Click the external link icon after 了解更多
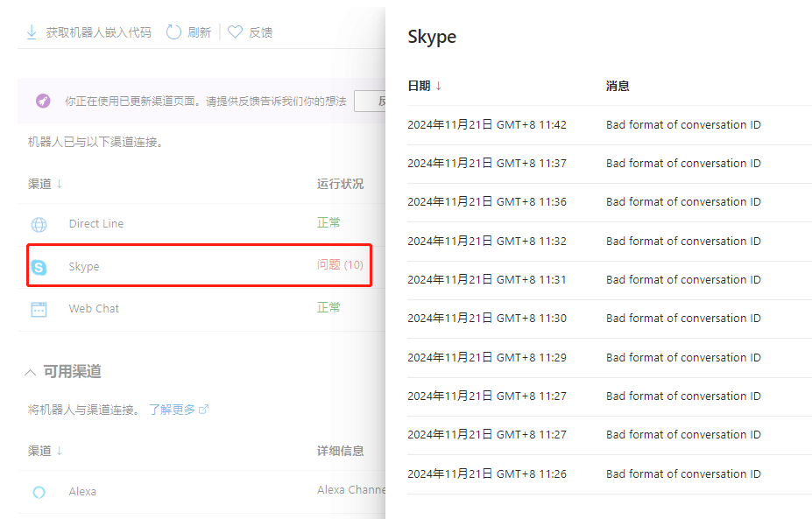The height and width of the screenshot is (519, 812). pyautogui.click(x=202, y=409)
